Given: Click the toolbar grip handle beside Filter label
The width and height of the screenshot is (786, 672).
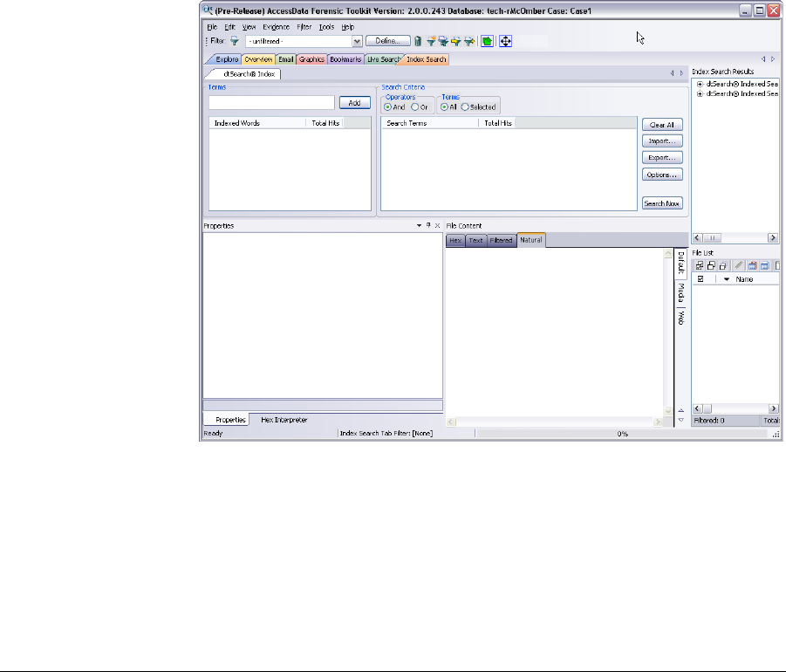Looking at the screenshot, I should tap(207, 41).
